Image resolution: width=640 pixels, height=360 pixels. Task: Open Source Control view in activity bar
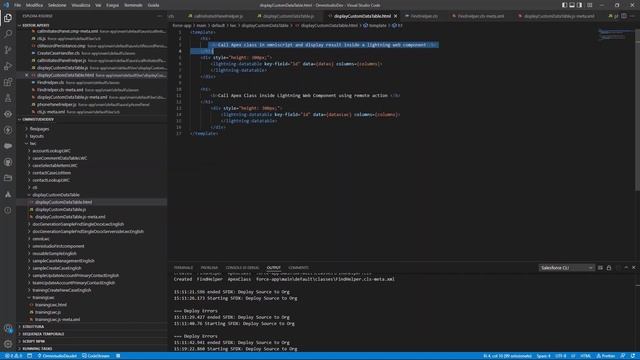point(8,50)
